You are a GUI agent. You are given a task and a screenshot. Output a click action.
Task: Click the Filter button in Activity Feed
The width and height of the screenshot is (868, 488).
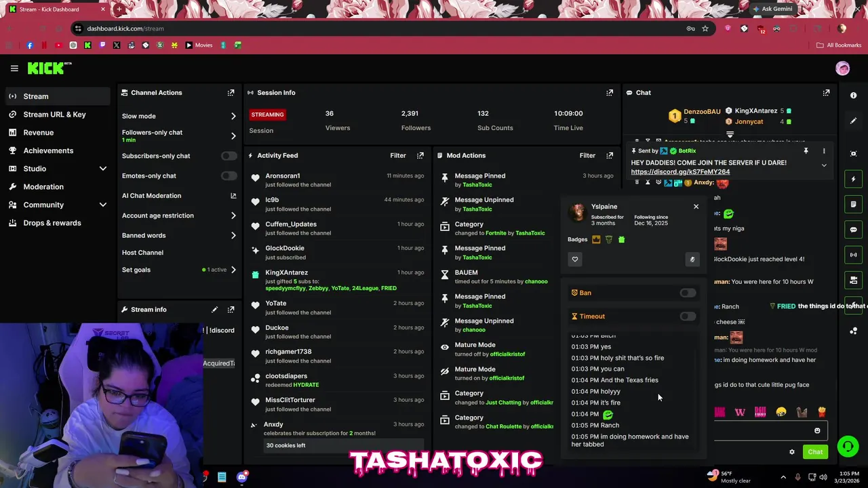[398, 155]
